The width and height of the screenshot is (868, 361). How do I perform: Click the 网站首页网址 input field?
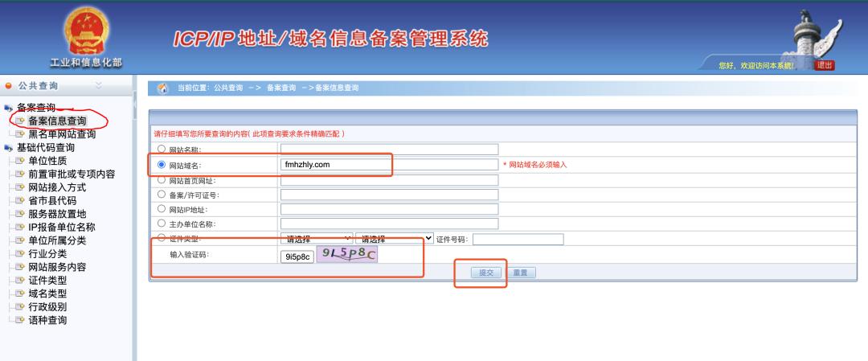(x=389, y=180)
